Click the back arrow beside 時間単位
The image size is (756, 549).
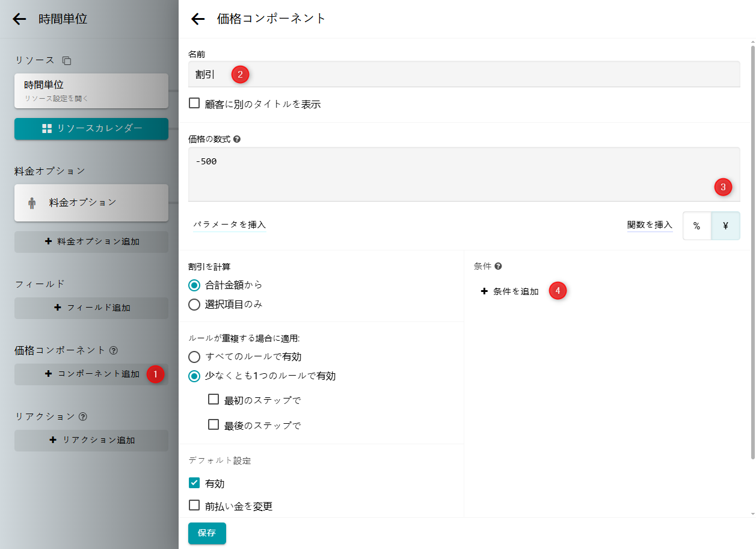click(x=19, y=19)
